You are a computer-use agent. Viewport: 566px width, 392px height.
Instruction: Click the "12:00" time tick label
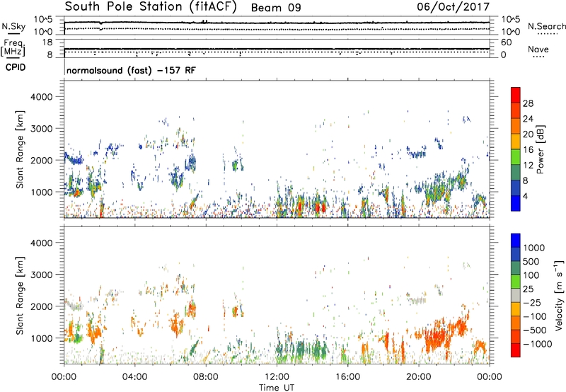277,377
